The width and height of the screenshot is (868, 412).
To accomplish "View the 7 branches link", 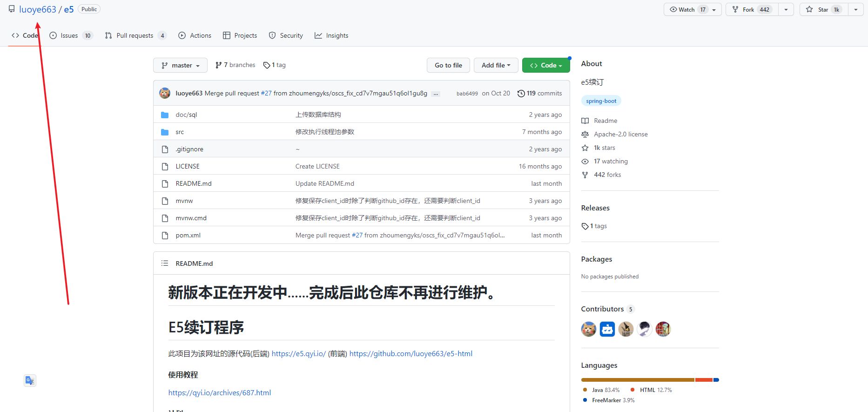I will click(235, 65).
